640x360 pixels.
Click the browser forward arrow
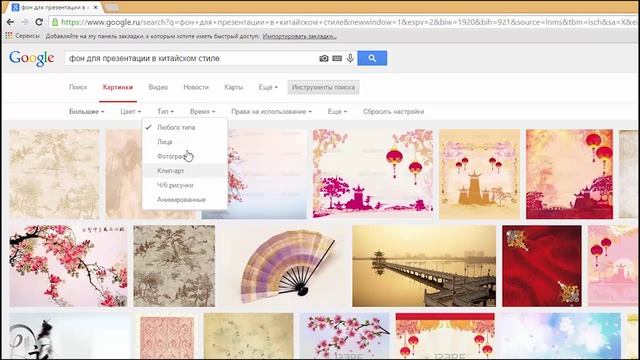tap(24, 22)
